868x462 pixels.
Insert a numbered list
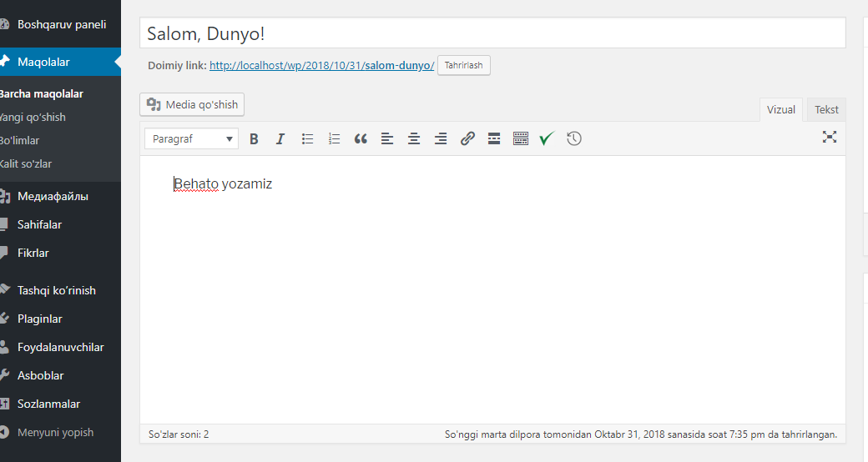click(x=334, y=139)
